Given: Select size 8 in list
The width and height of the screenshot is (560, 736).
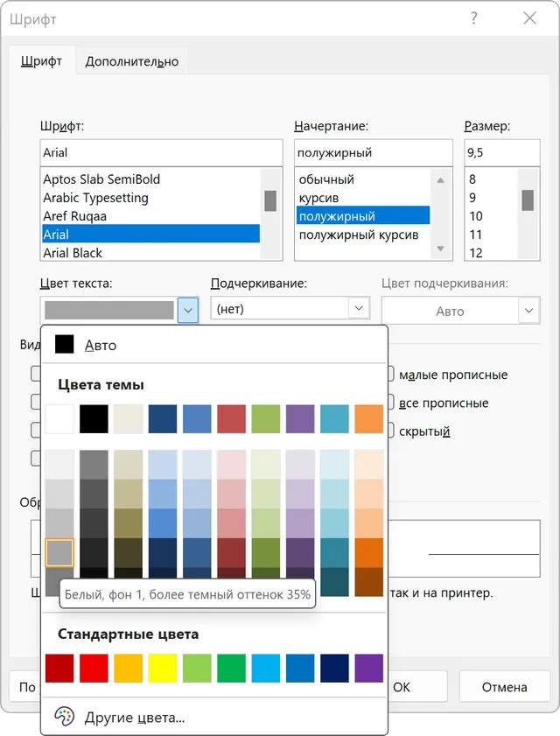Looking at the screenshot, I should [493, 179].
